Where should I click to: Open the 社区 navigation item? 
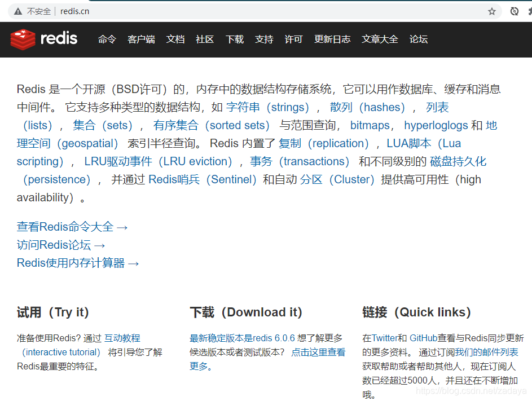point(205,39)
